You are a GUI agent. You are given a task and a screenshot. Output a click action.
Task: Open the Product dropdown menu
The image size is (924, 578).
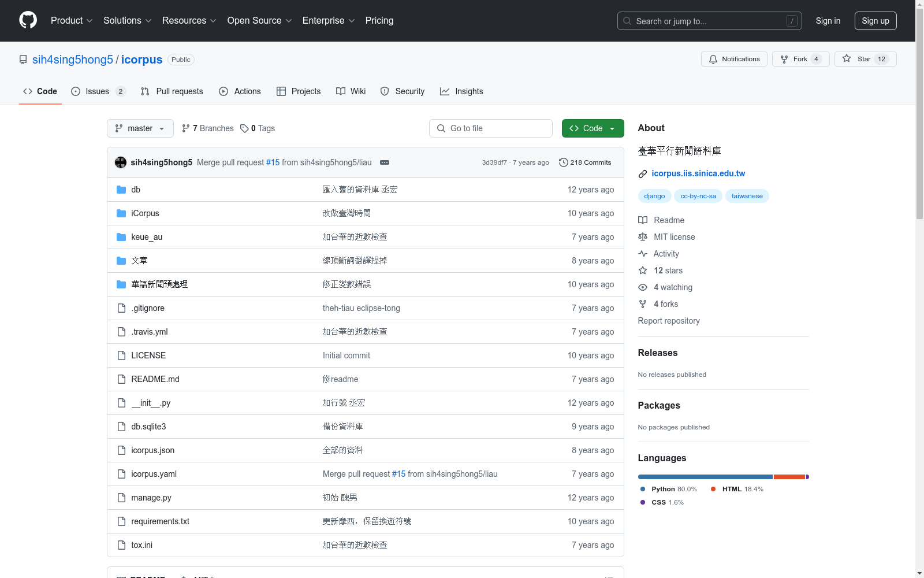point(72,20)
